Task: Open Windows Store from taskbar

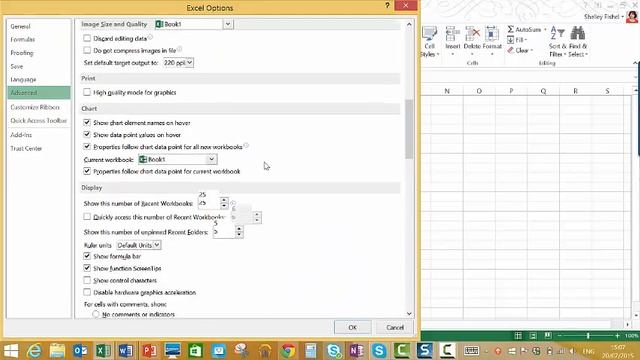Action: tap(195, 351)
